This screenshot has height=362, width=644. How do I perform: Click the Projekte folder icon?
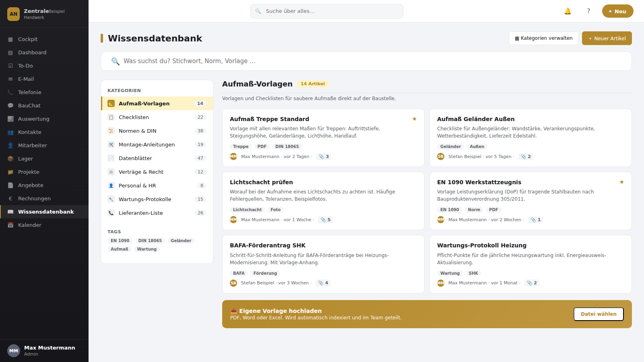(10, 172)
